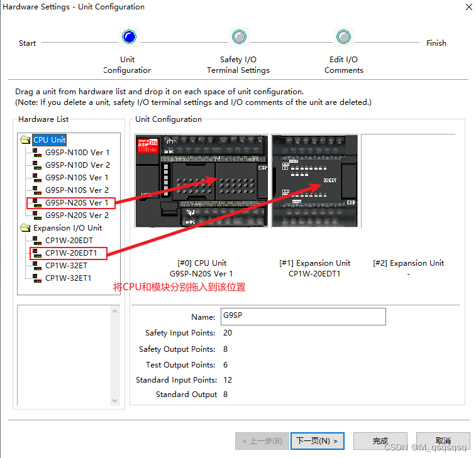Select G9SP-N20S Ver 2 in hardware list

pos(77,215)
